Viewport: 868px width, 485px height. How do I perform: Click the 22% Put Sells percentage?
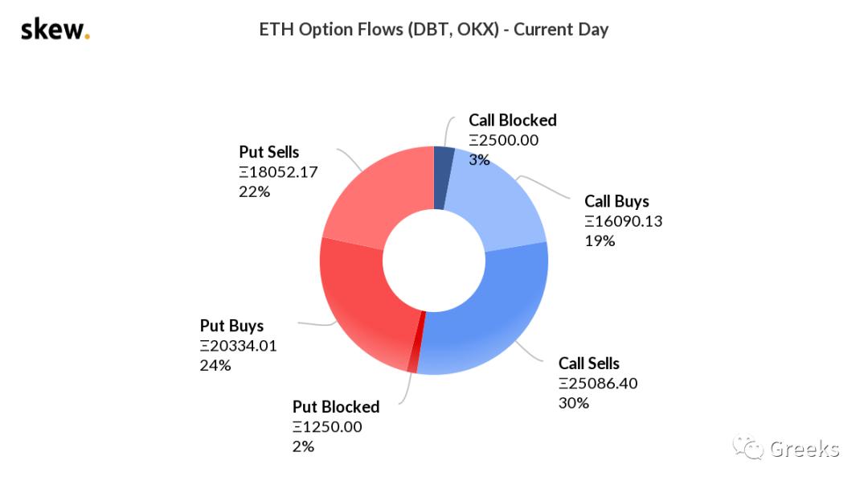pos(255,191)
